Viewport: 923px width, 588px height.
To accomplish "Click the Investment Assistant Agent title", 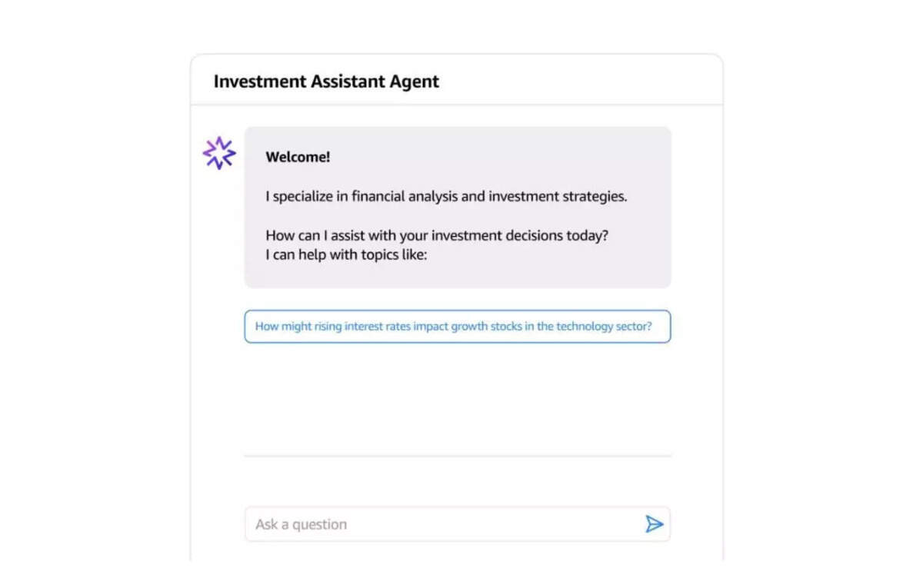I will (x=326, y=81).
